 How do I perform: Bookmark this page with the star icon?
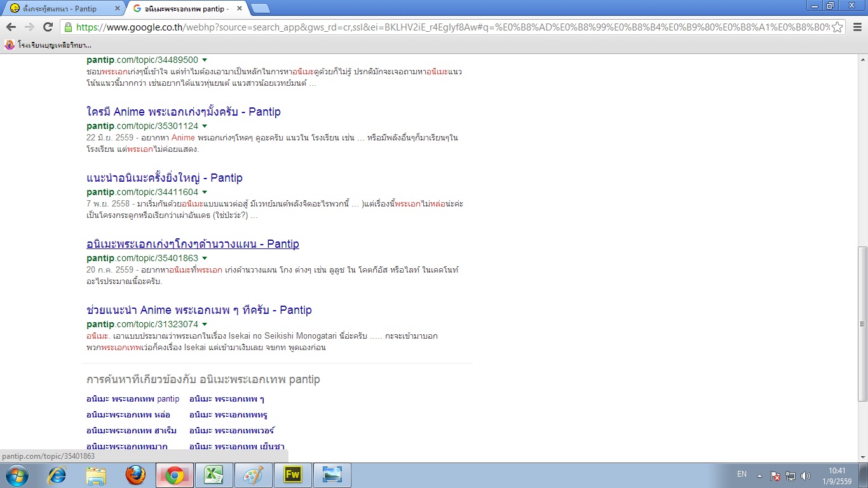[x=837, y=27]
